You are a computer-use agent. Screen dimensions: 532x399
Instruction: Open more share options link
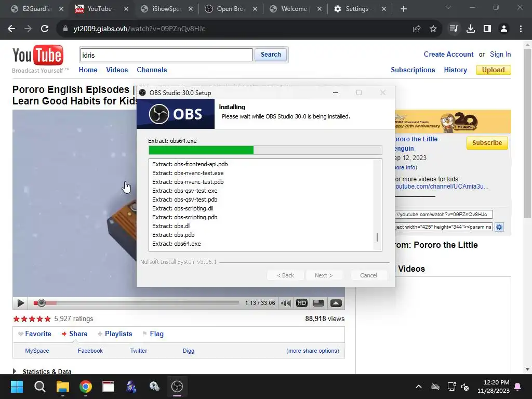(312, 351)
